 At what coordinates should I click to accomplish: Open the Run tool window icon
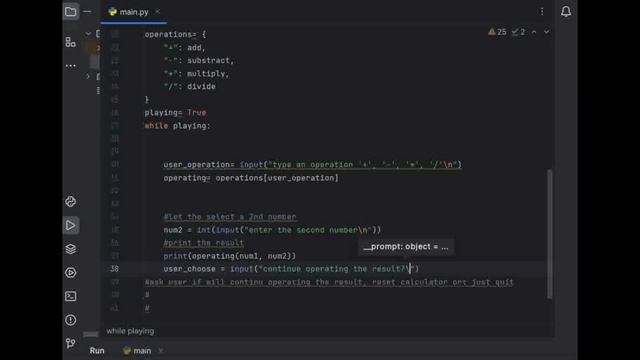71,225
